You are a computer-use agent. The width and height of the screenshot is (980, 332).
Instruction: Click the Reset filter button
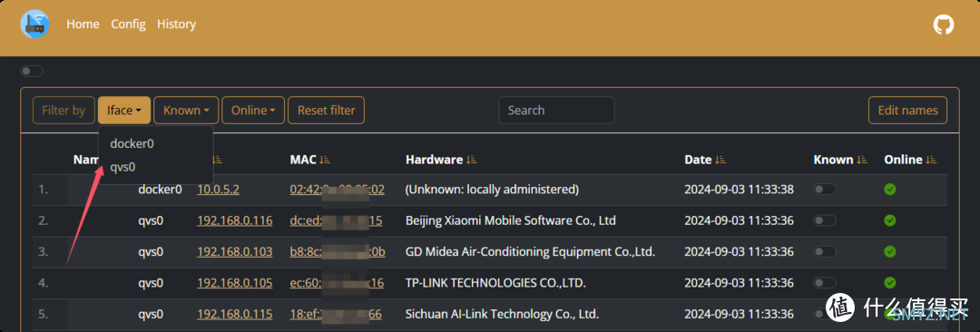tap(327, 110)
